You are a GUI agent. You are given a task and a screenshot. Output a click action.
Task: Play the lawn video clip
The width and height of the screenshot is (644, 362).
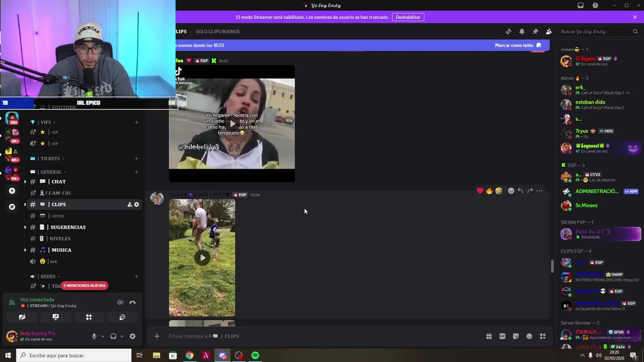pos(202,258)
